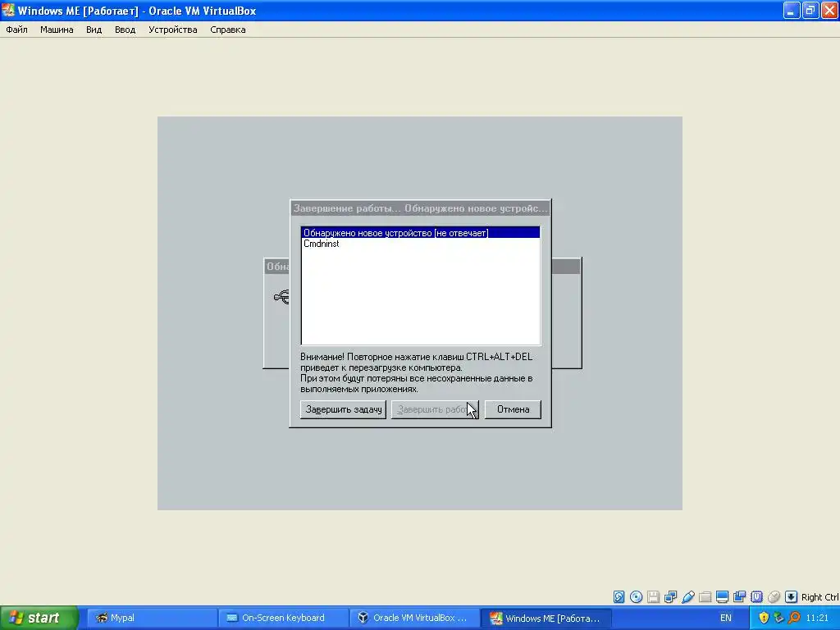Switch to Windows ME taskbar button
Screen dimensions: 840x630
(546, 618)
